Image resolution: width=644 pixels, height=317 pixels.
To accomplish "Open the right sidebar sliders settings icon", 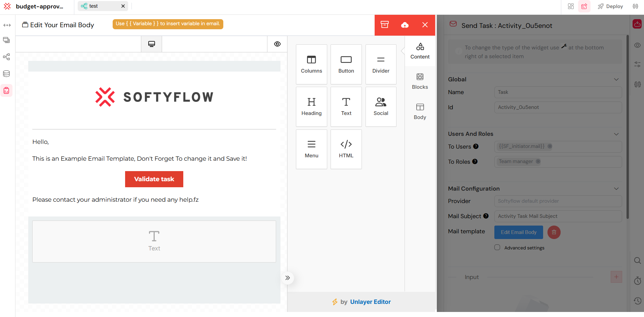I will [x=637, y=64].
